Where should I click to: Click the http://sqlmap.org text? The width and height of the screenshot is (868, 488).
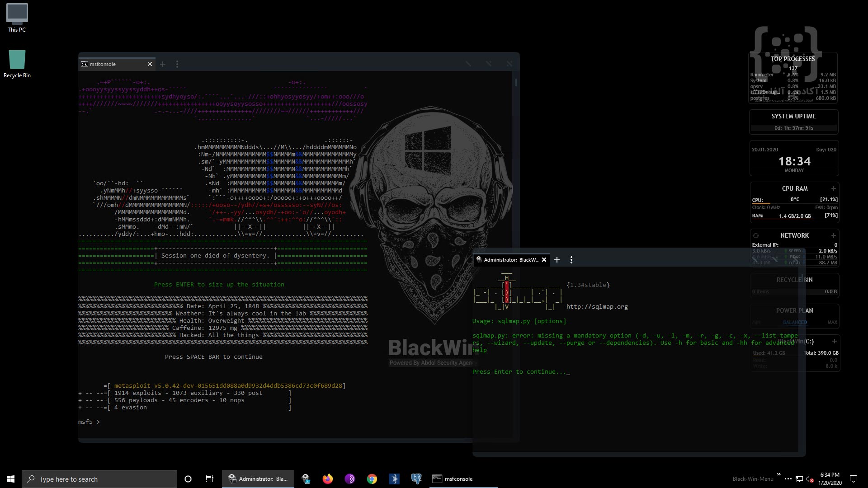coord(597,307)
